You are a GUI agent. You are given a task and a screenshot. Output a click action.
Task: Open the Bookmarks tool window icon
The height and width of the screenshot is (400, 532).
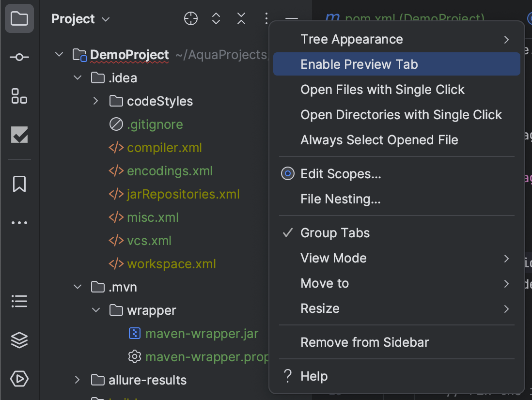[x=19, y=184]
